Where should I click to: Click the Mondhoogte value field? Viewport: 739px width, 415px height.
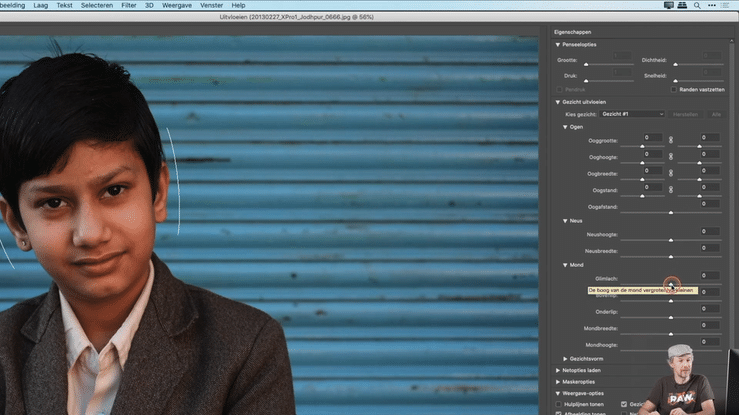point(710,342)
